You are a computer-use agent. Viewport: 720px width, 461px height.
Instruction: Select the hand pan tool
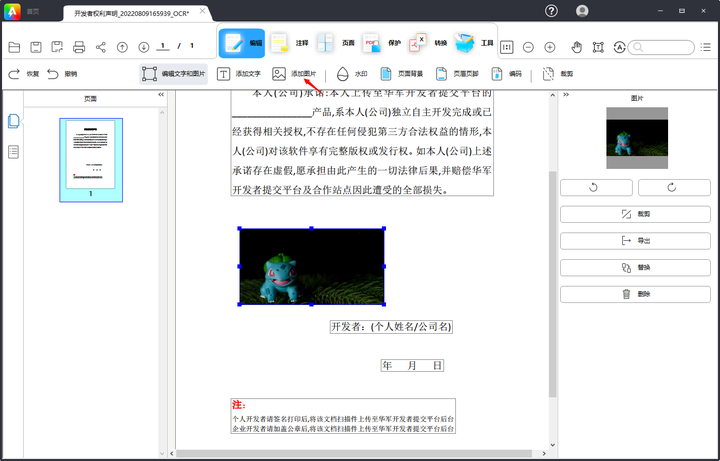[x=577, y=47]
